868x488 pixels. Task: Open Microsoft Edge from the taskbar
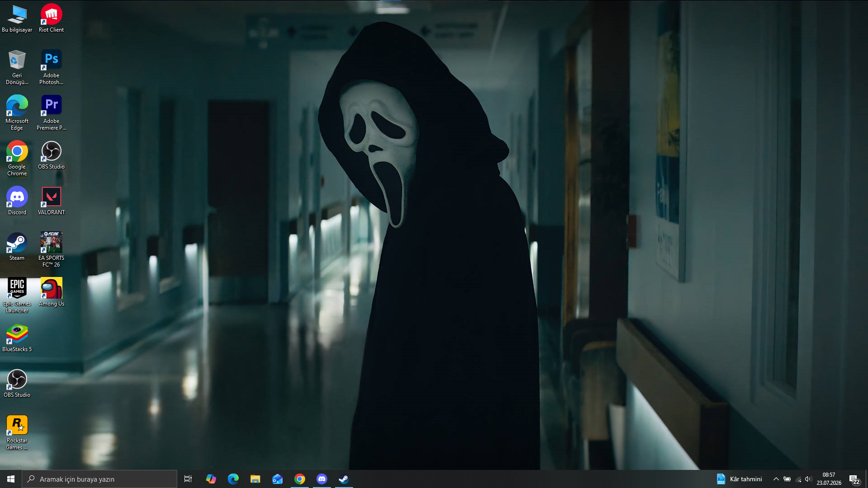point(233,479)
